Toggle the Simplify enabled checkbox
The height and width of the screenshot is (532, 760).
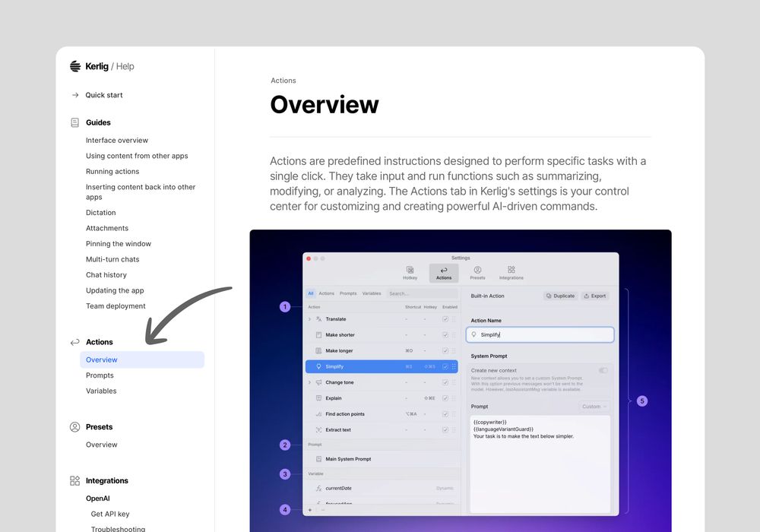point(445,367)
